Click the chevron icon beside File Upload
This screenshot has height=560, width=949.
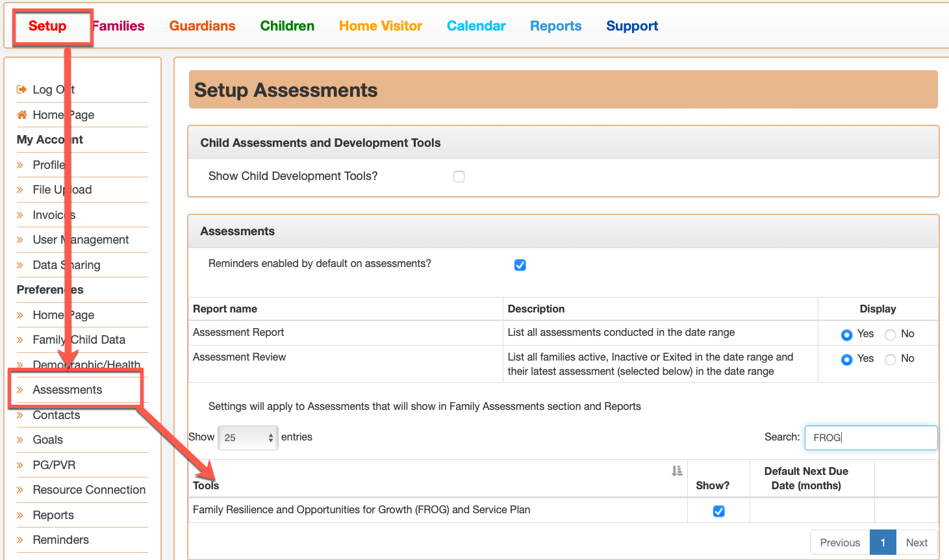[x=20, y=190]
